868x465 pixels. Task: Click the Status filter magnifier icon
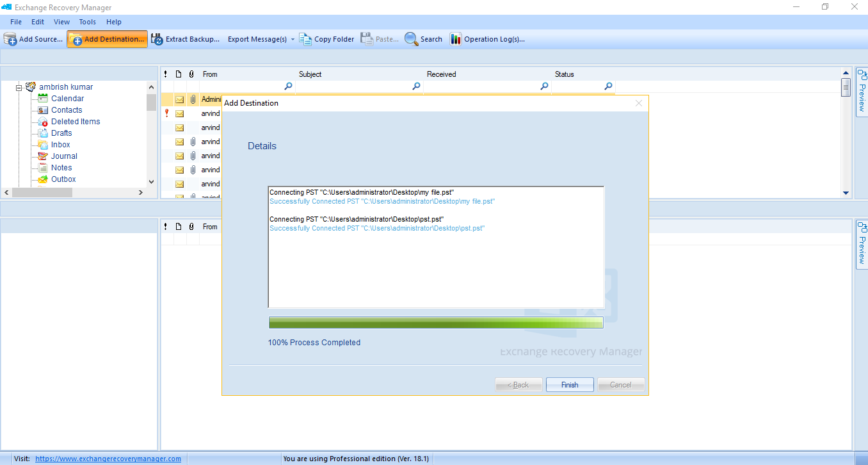click(608, 86)
